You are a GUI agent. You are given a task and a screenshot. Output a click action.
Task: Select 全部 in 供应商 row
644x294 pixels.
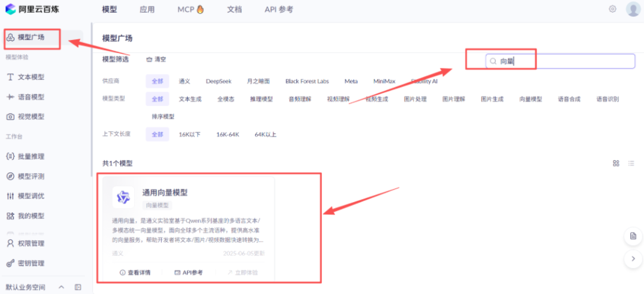coord(157,81)
